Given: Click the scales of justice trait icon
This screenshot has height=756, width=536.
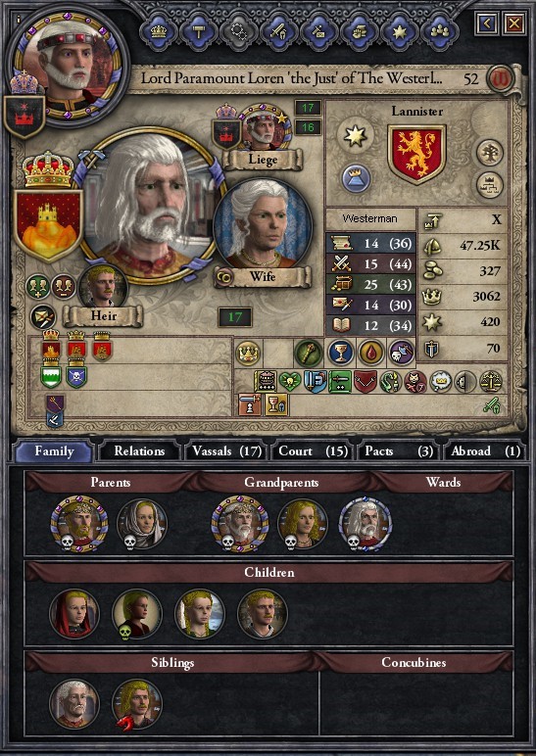Looking at the screenshot, I should 491,382.
